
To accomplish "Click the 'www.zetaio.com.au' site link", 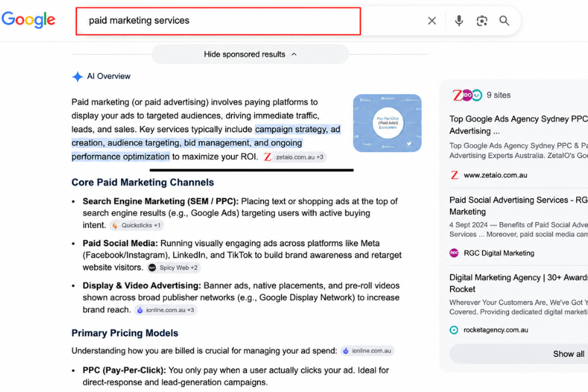I will click(495, 175).
